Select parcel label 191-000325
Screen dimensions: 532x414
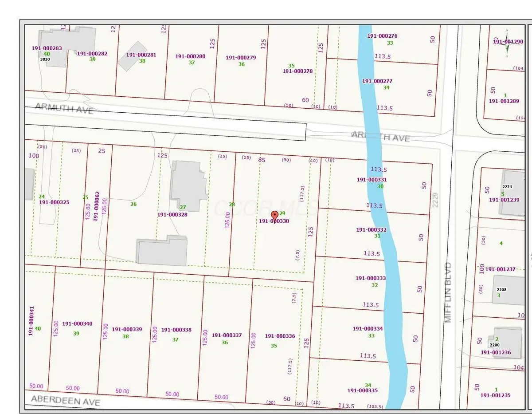click(x=54, y=202)
